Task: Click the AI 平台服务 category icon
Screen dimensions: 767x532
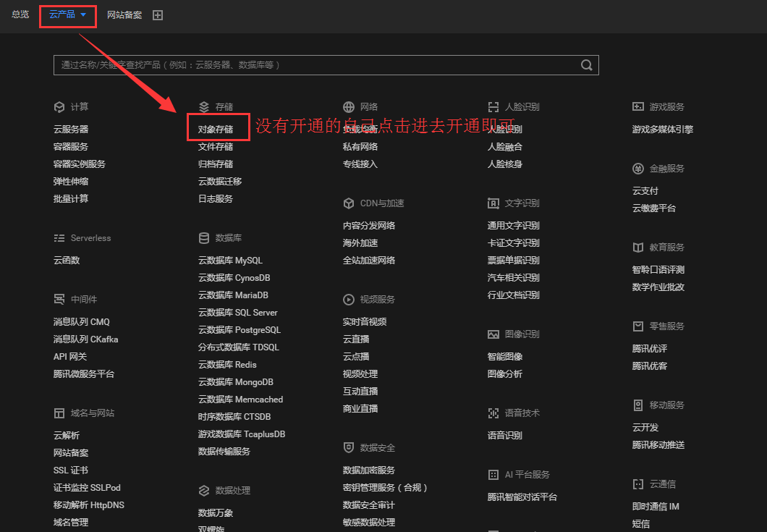Action: [493, 474]
